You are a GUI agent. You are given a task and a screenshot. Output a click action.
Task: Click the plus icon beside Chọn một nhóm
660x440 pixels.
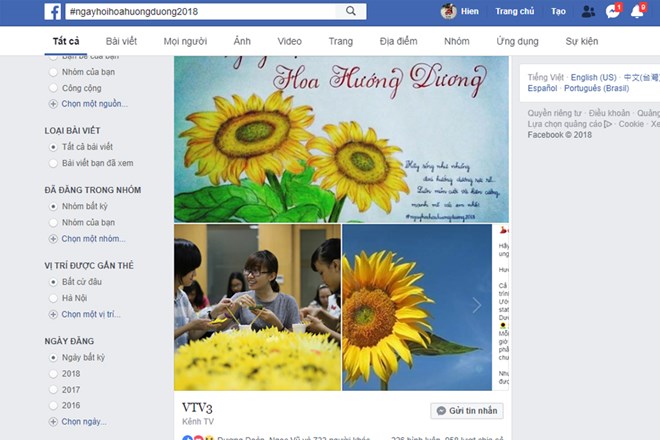click(x=53, y=239)
